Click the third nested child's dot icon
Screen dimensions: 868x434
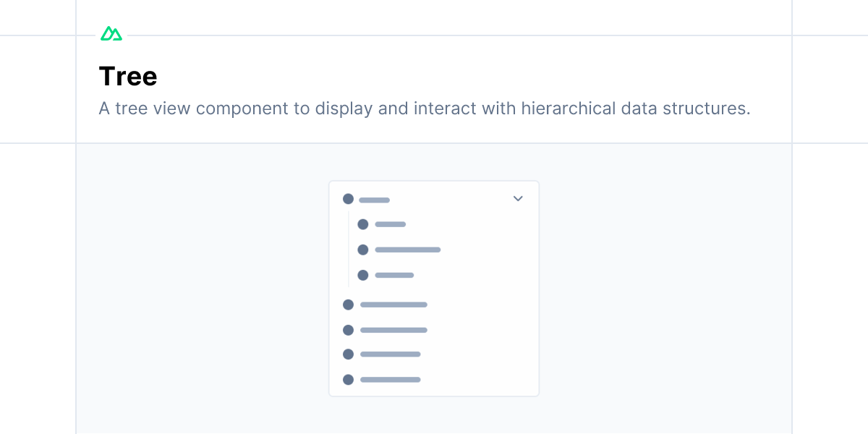point(363,275)
